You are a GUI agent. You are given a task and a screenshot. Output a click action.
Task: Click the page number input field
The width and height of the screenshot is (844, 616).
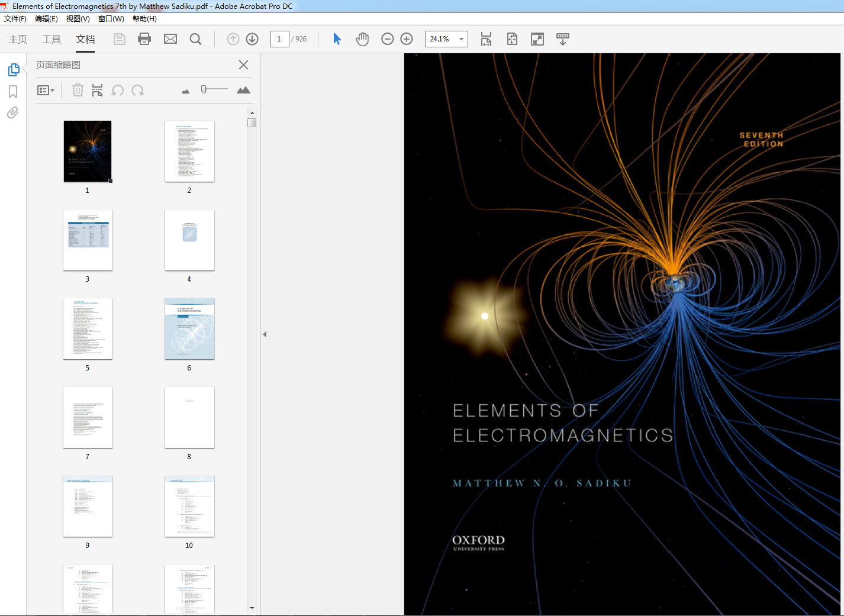(279, 39)
